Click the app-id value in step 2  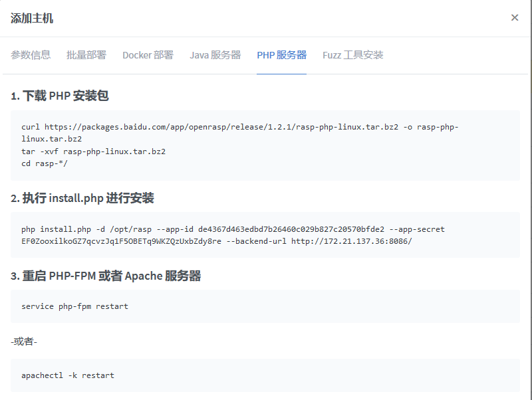tap(293, 229)
